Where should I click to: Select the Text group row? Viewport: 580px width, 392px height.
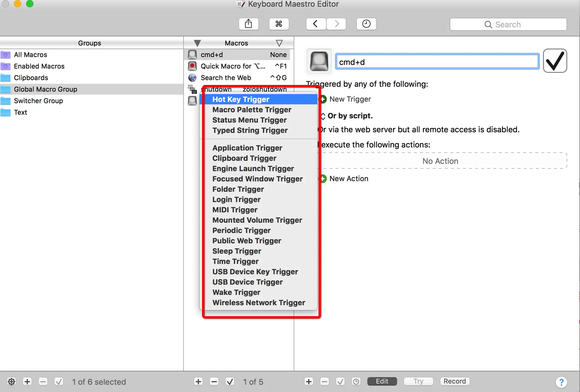point(91,112)
